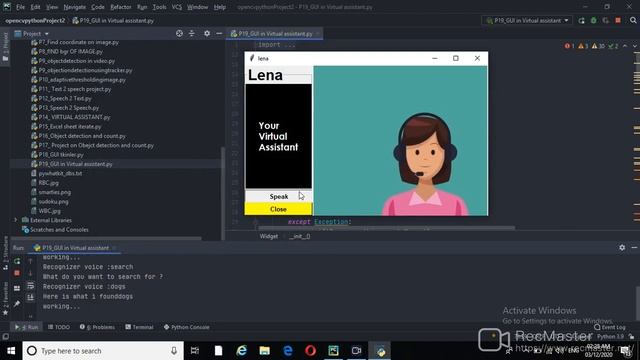The height and width of the screenshot is (360, 640).
Task: Click the Python 3.9 interpreter status entry
Action: [610, 336]
